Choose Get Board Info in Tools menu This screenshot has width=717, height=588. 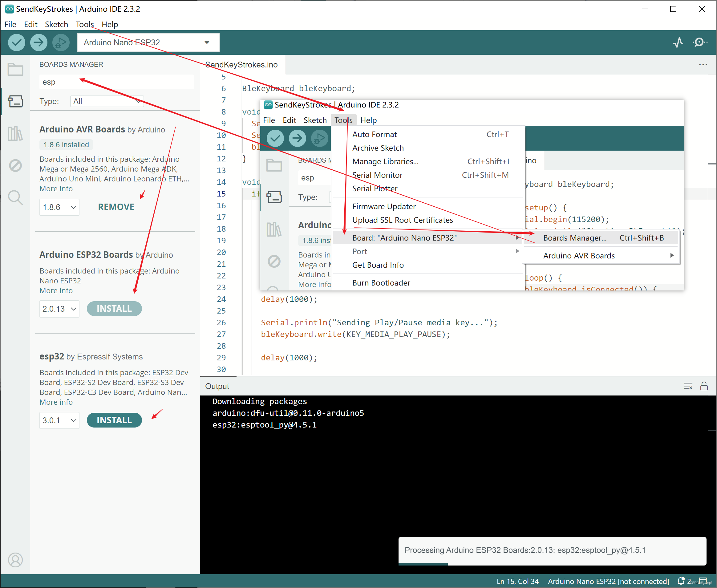[428, 265]
